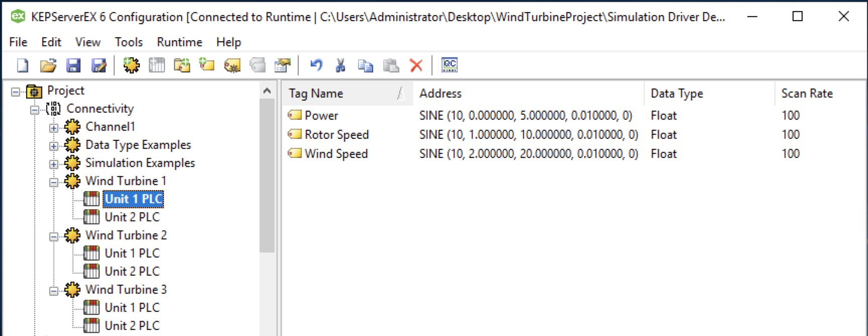Click the Paste clipboard icon
This screenshot has width=868, height=336.
pyautogui.click(x=391, y=65)
